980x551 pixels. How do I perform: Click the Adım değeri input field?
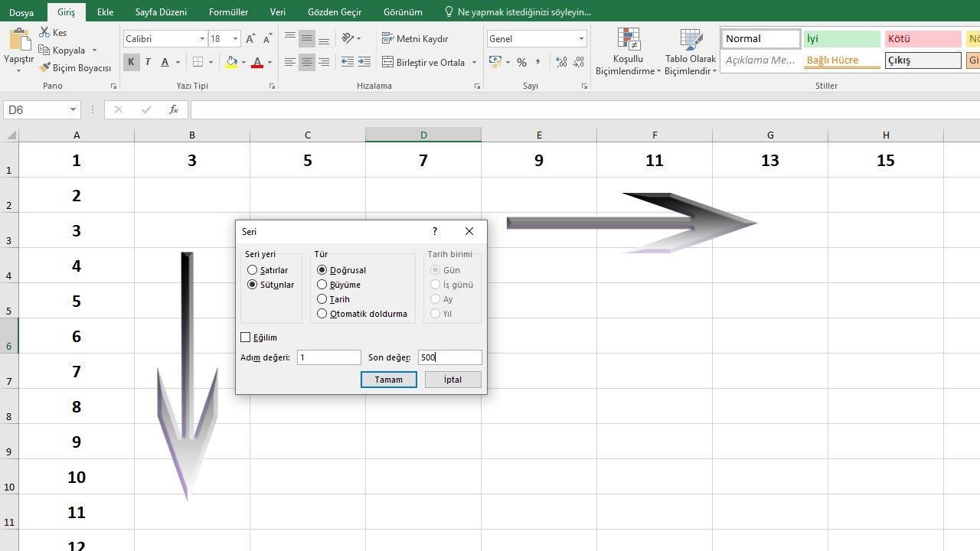(x=328, y=357)
